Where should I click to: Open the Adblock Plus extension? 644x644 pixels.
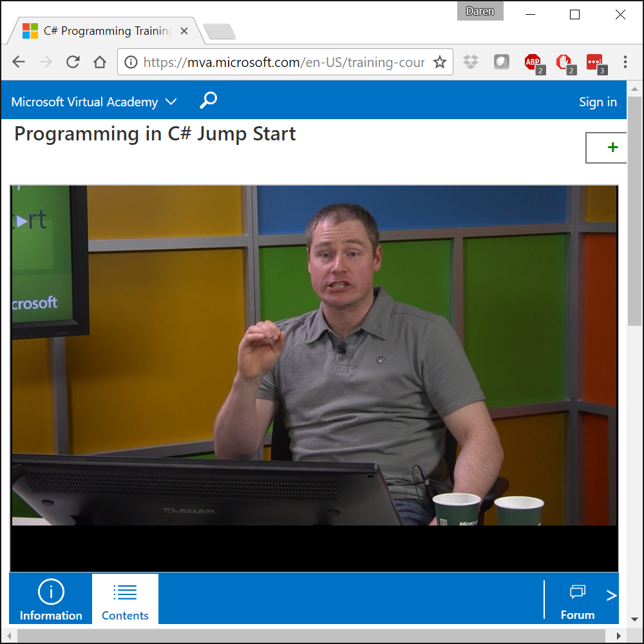(534, 63)
